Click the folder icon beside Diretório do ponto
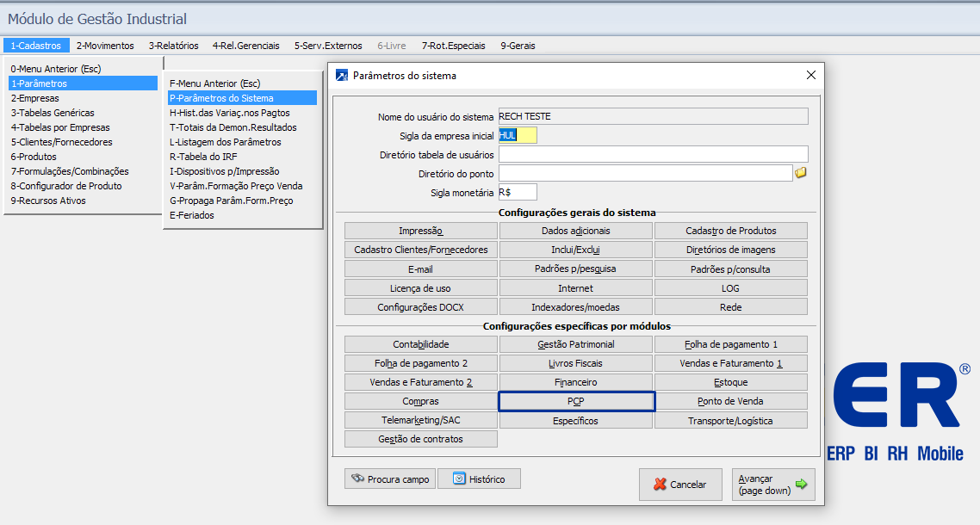Image resolution: width=980 pixels, height=525 pixels. click(800, 173)
